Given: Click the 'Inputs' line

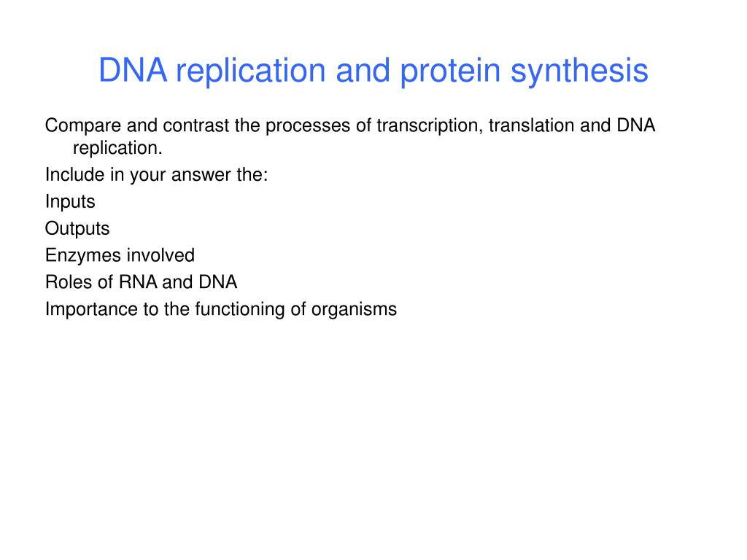Looking at the screenshot, I should (70, 201).
